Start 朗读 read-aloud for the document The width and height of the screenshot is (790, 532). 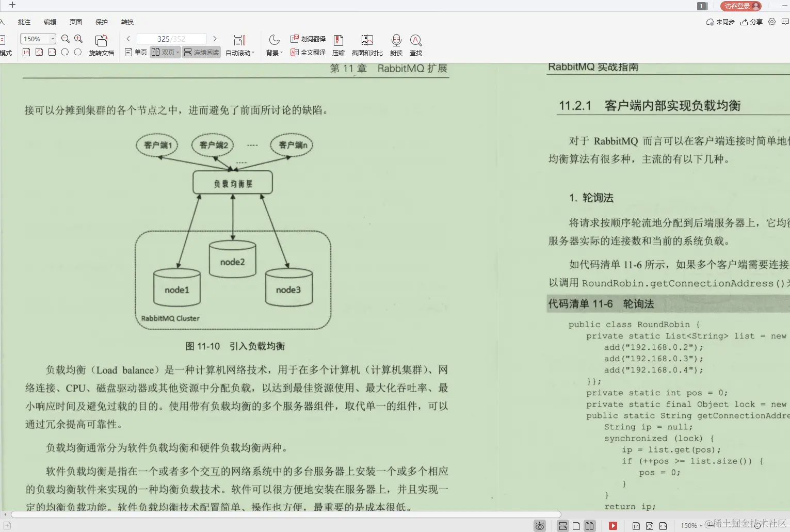point(396,45)
